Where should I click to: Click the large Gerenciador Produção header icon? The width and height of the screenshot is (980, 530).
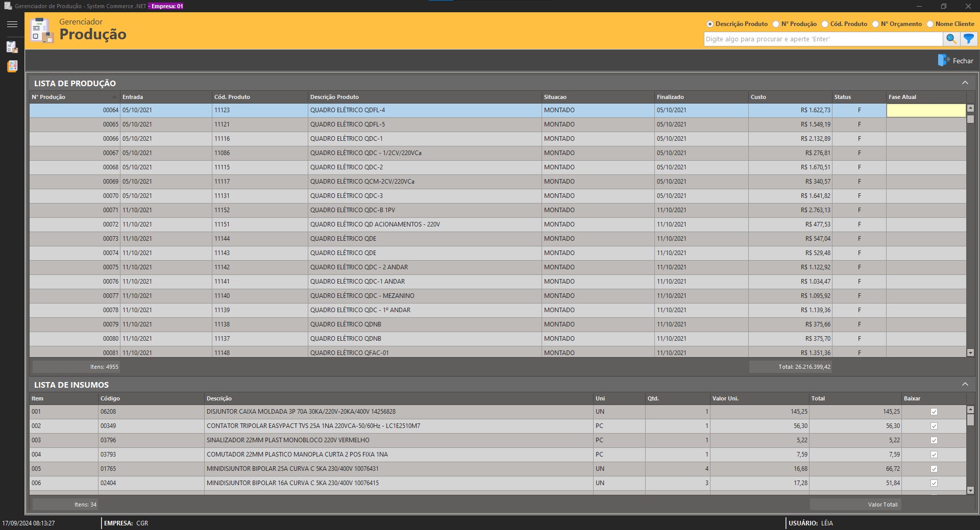(42, 31)
